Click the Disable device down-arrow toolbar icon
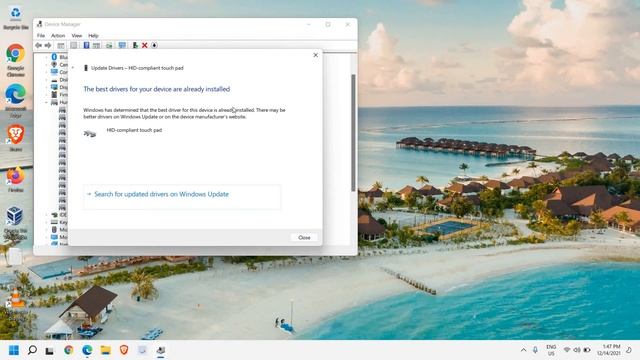640x360 pixels. pos(154,45)
